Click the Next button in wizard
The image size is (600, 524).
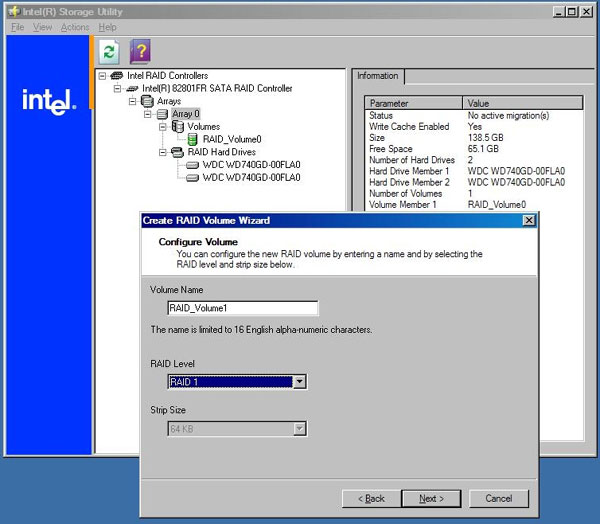coord(431,498)
